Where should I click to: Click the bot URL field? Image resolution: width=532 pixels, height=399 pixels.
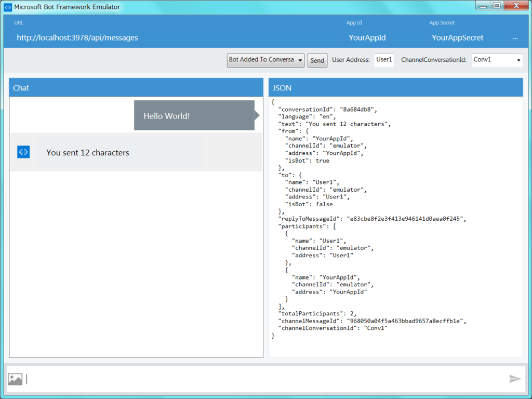[x=77, y=37]
